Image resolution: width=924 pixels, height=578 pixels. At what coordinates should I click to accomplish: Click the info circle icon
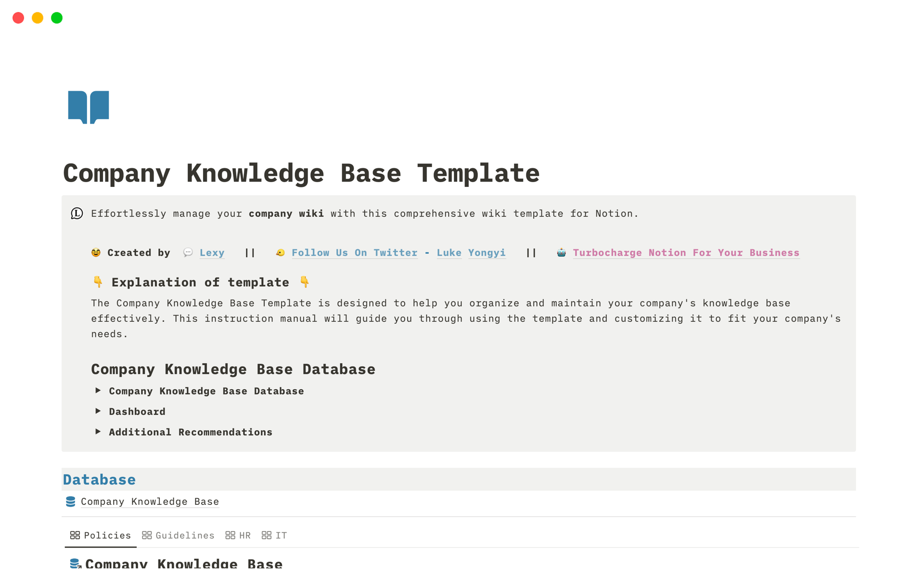(77, 213)
